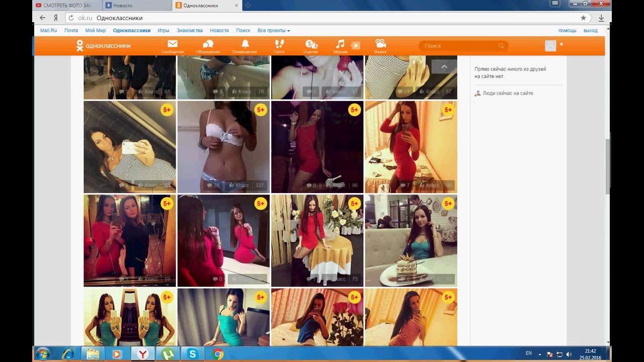Screen dimensions: 644x362
Task: Open the photo with 98 Класс likes
Action: point(411,147)
